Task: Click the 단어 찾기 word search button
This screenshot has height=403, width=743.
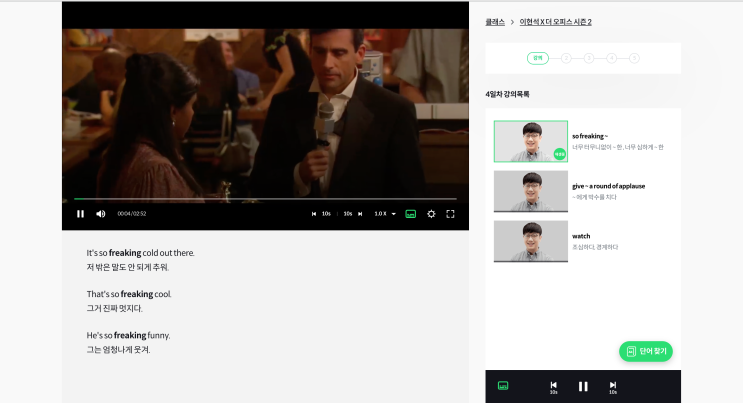Action: (646, 351)
